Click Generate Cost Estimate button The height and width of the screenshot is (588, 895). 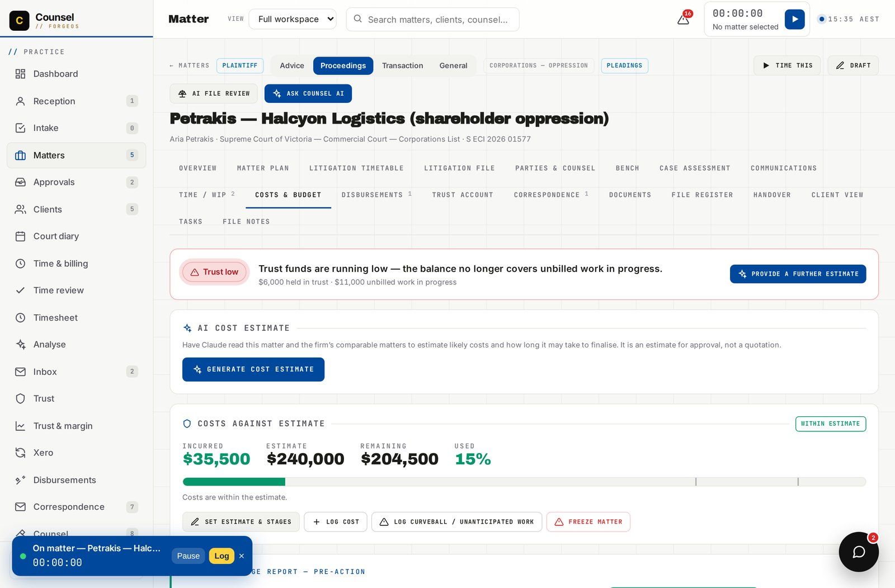point(253,369)
